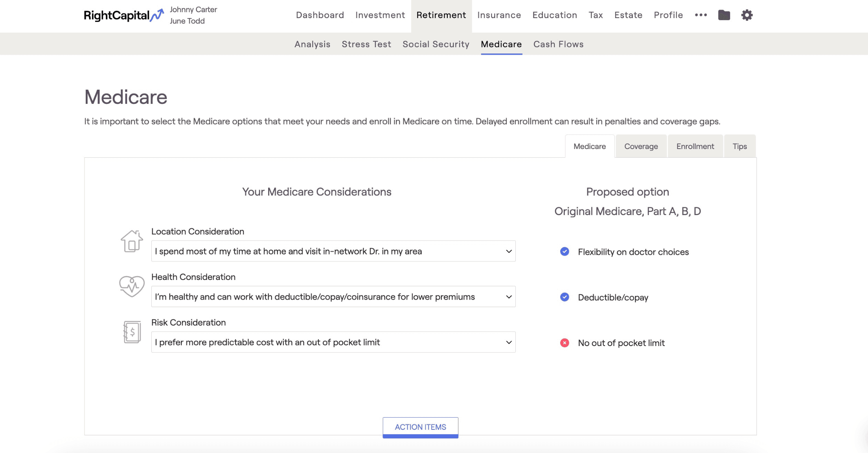The height and width of the screenshot is (453, 868).
Task: Click the more options ellipsis icon
Action: [701, 15]
